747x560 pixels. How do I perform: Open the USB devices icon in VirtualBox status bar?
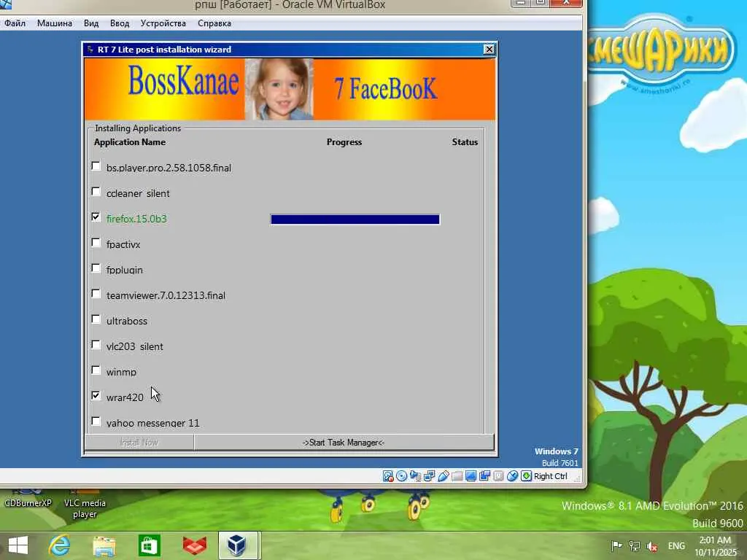(x=443, y=476)
